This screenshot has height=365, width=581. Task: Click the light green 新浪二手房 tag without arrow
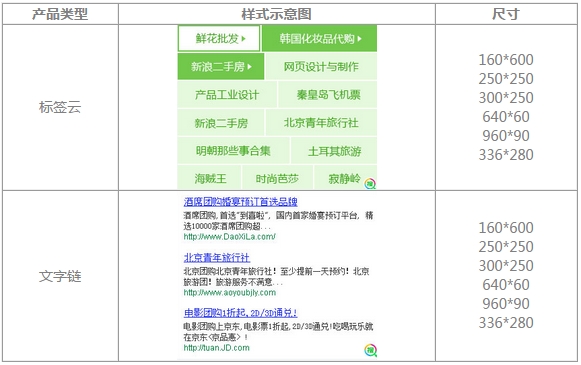point(221,123)
